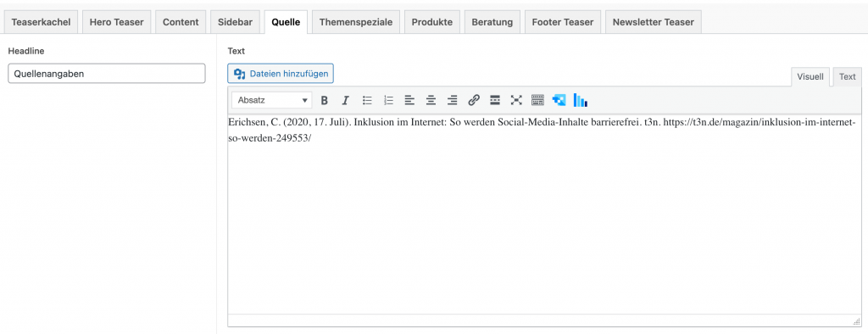Apply italic formatting icon

click(x=346, y=100)
